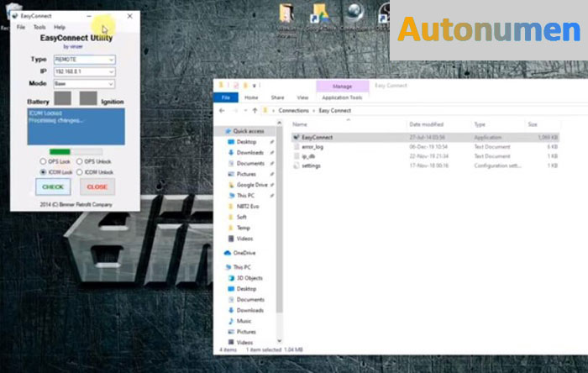Select the error_log text document
The height and width of the screenshot is (373, 588).
point(312,147)
